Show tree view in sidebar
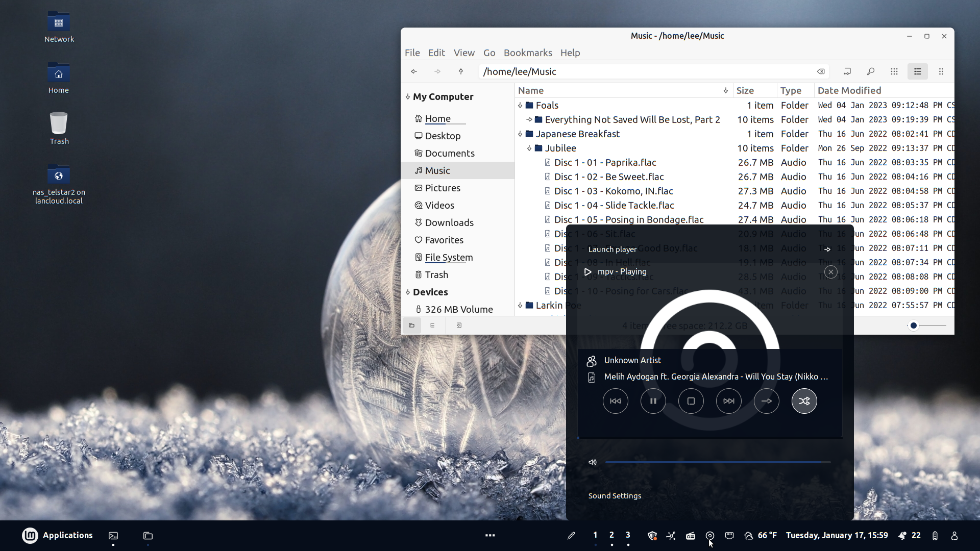 coord(432,325)
